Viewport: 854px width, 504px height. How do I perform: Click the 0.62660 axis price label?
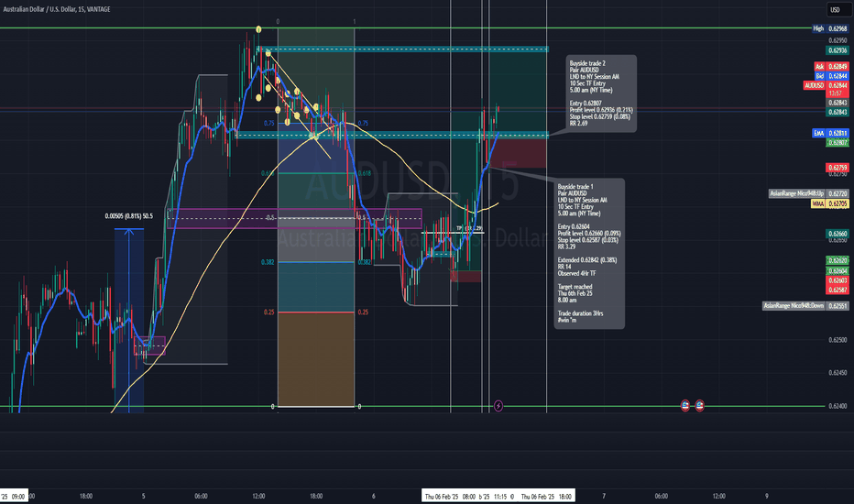point(838,233)
